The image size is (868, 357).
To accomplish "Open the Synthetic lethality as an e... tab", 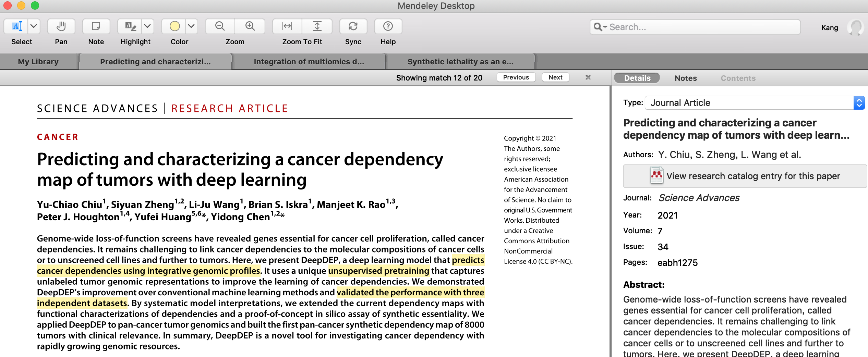I will coord(460,62).
